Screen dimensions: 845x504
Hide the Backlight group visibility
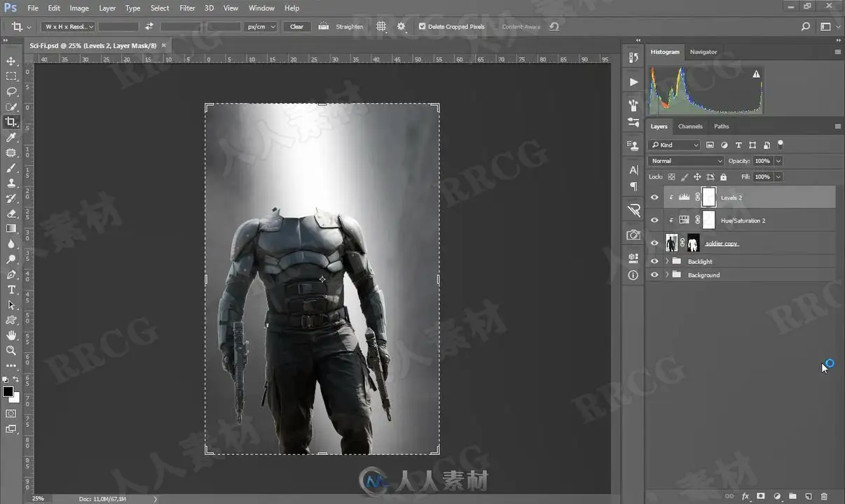point(654,261)
